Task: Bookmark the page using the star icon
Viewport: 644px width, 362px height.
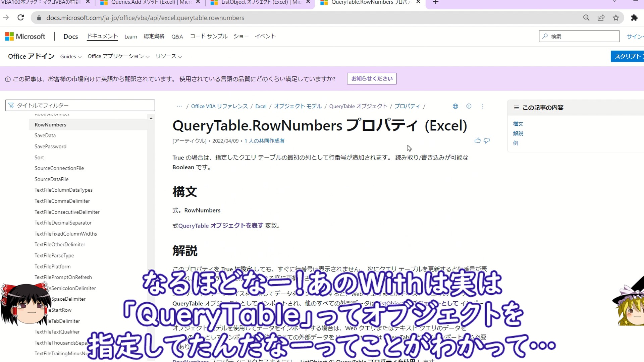Action: tap(616, 18)
